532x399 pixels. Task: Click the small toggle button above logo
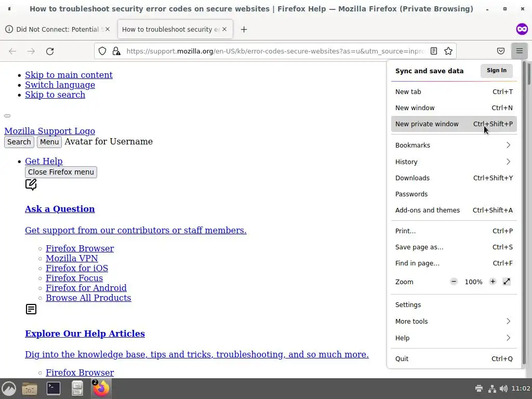click(7, 116)
